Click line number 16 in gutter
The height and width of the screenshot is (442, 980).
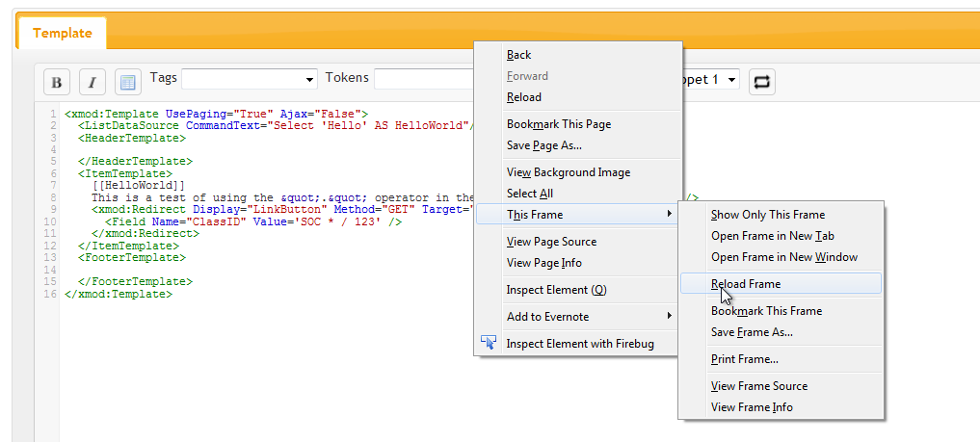pyautogui.click(x=51, y=294)
